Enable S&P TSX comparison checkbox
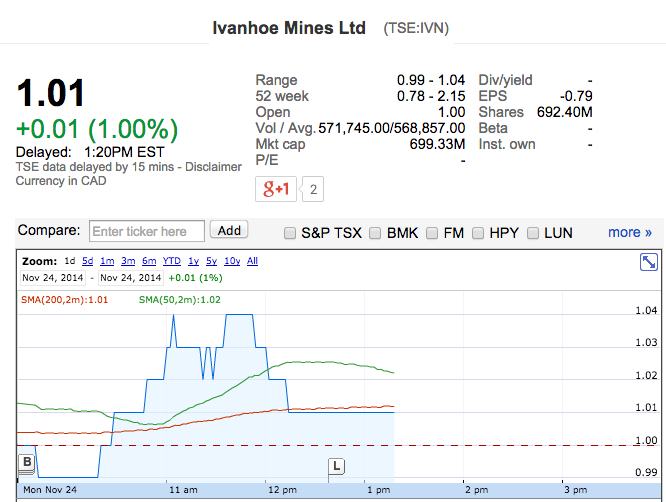This screenshot has height=502, width=666. click(x=290, y=233)
